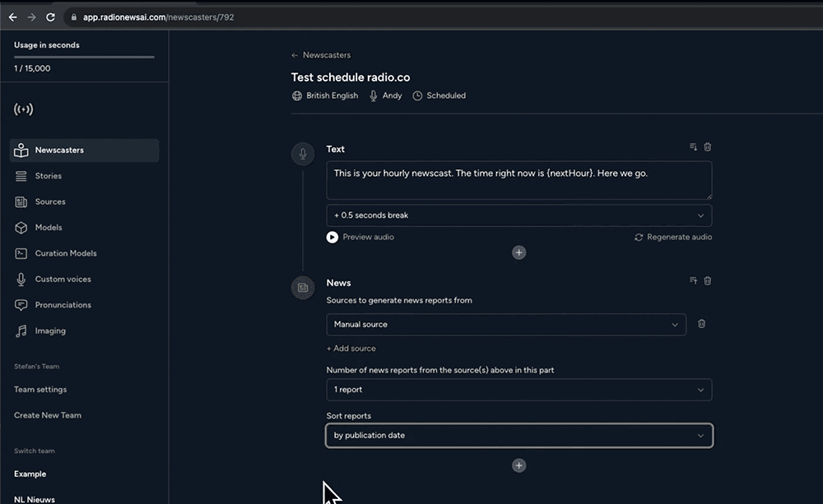The image size is (823, 504).
Task: Select the Newscasters sidebar icon
Action: point(20,150)
